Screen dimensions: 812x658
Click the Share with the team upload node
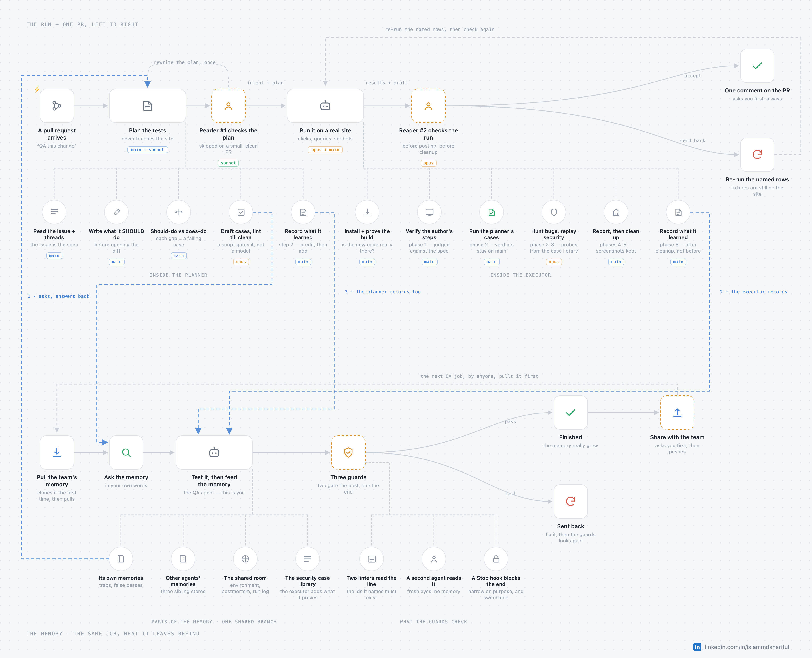pyautogui.click(x=677, y=412)
